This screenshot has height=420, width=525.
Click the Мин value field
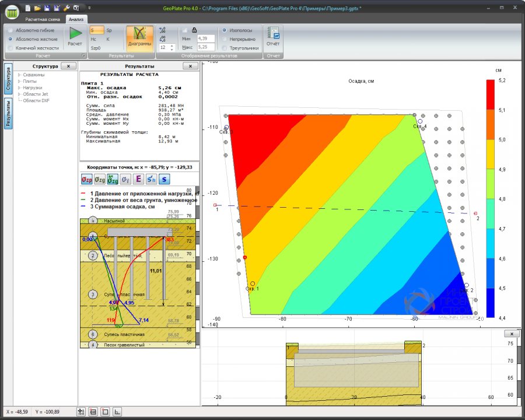pyautogui.click(x=206, y=39)
